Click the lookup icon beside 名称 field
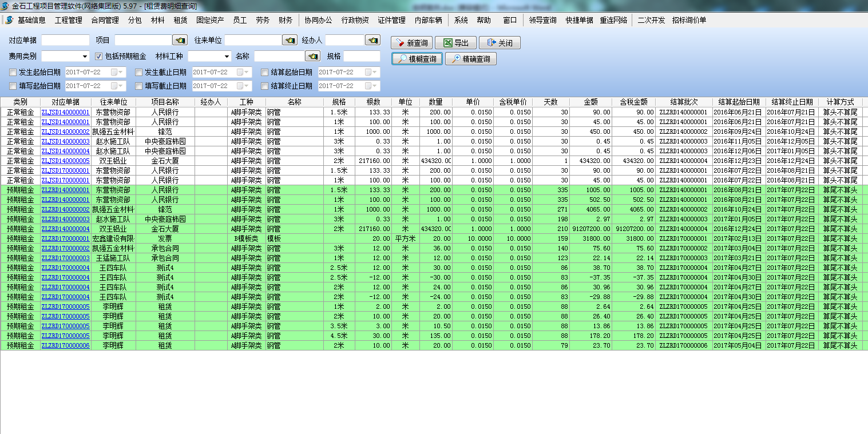 click(312, 56)
